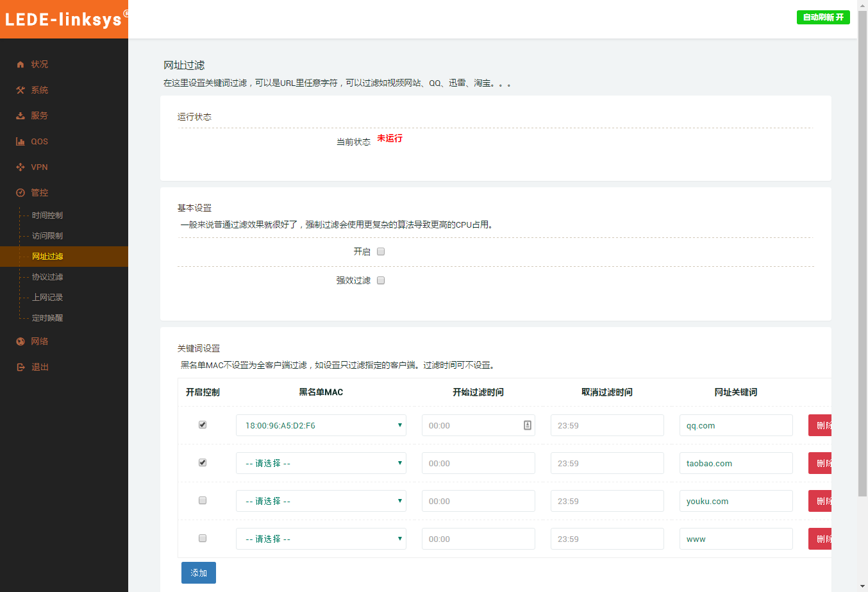Image resolution: width=868 pixels, height=592 pixels.
Task: Click the logout icon beside 退出
Action: (21, 367)
